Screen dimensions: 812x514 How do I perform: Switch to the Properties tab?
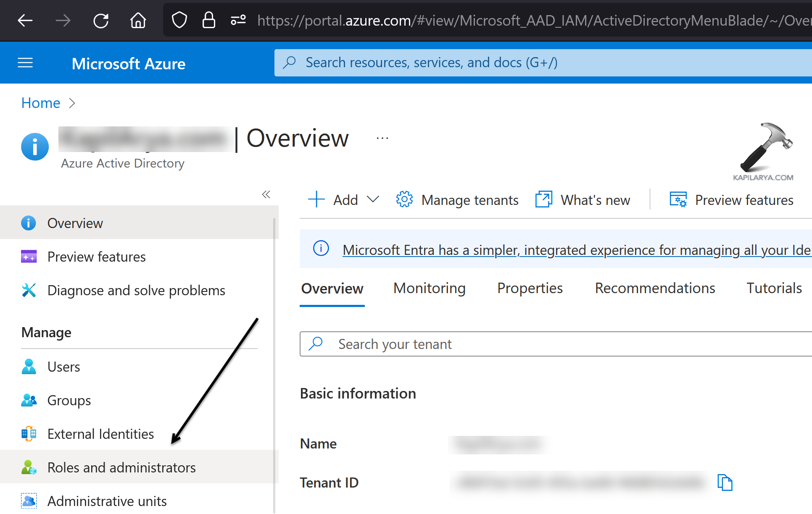point(530,288)
